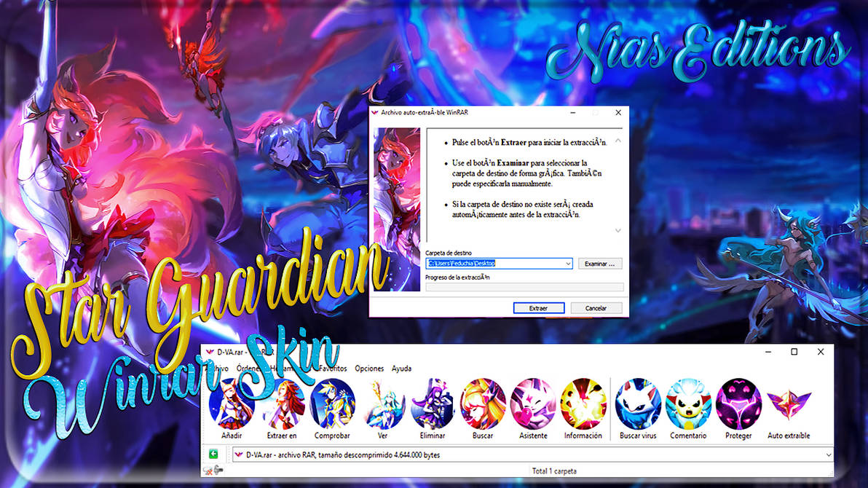Open the Ayuda menu

click(x=401, y=369)
